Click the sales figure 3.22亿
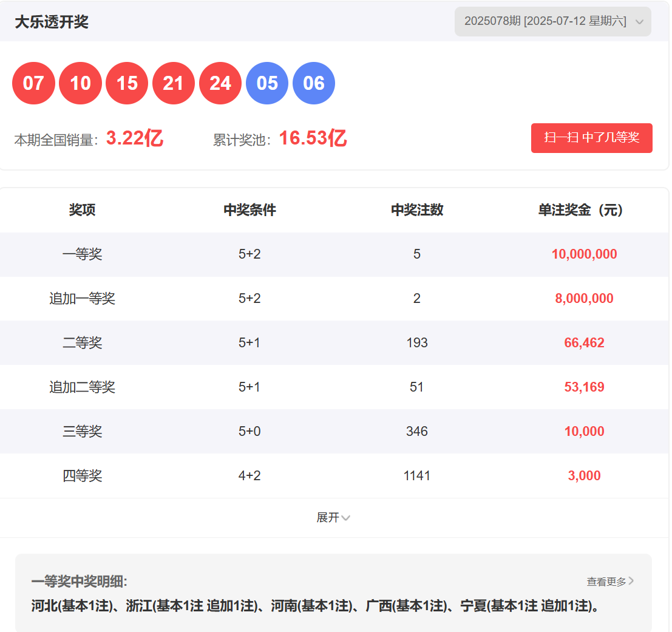The image size is (672, 632). (135, 138)
